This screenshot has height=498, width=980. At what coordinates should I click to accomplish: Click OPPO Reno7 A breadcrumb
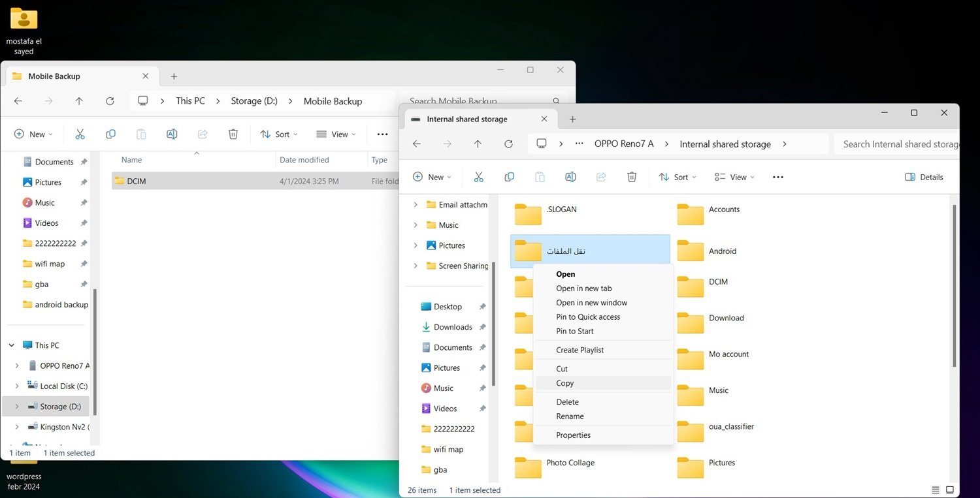pyautogui.click(x=624, y=144)
